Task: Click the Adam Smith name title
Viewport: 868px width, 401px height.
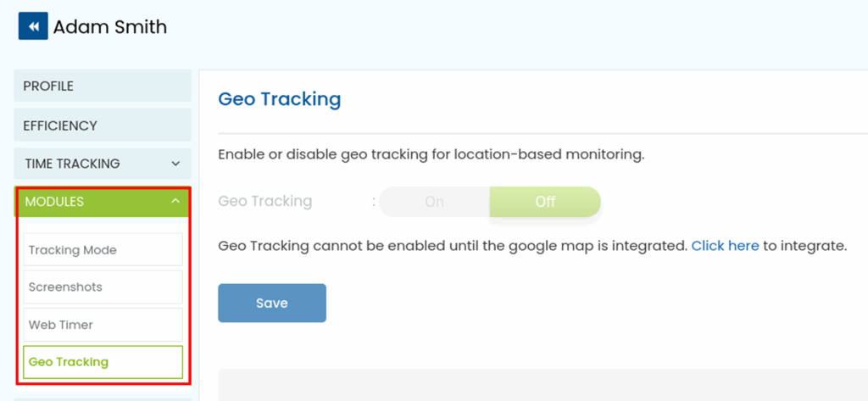Action: tap(110, 27)
